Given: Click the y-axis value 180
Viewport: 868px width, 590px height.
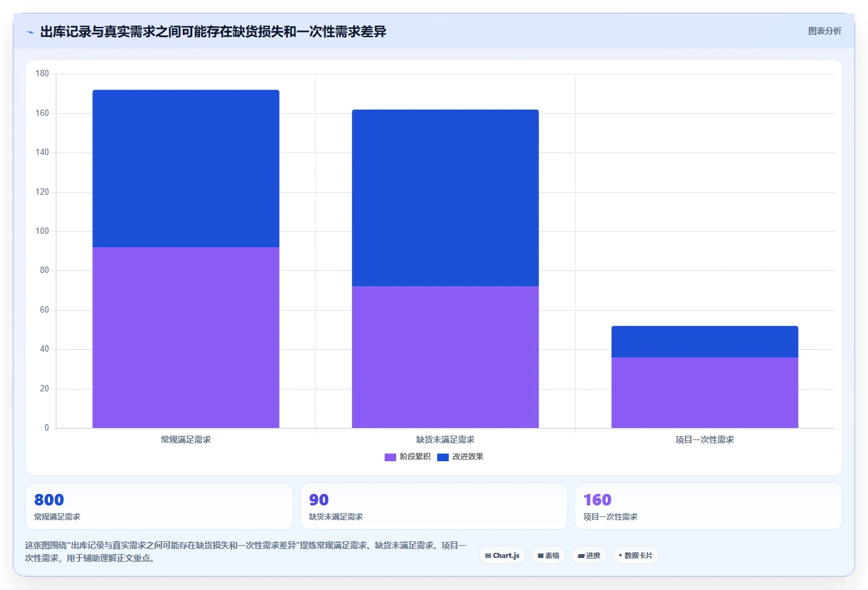Looking at the screenshot, I should (42, 74).
